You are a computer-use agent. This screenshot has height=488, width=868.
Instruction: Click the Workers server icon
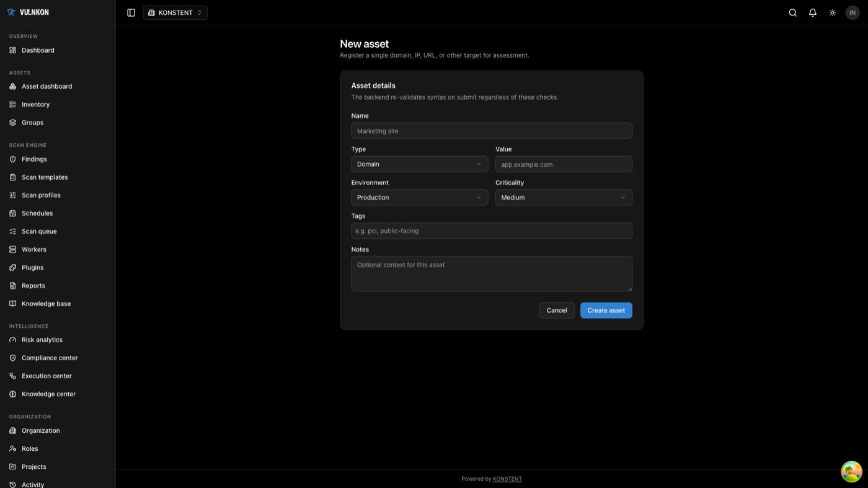[12, 249]
